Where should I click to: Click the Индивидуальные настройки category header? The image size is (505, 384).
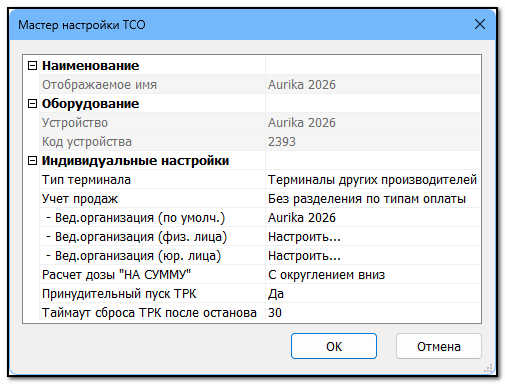(x=135, y=161)
